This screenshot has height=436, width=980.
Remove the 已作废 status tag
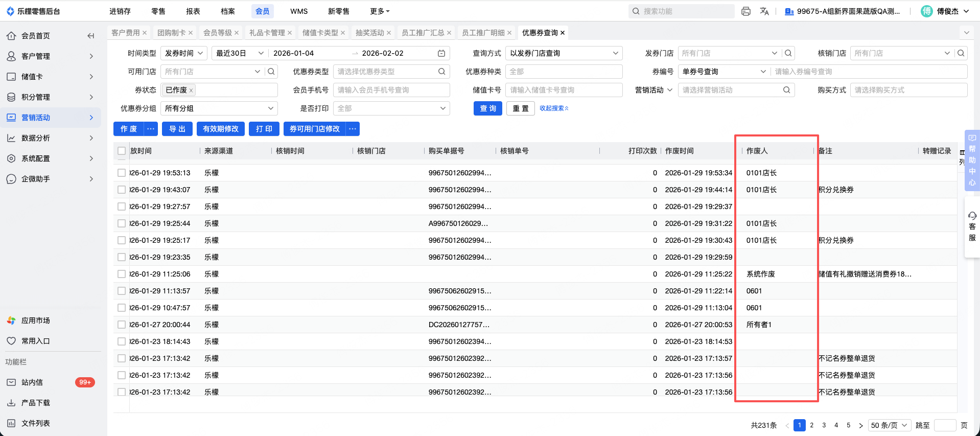[x=191, y=90]
